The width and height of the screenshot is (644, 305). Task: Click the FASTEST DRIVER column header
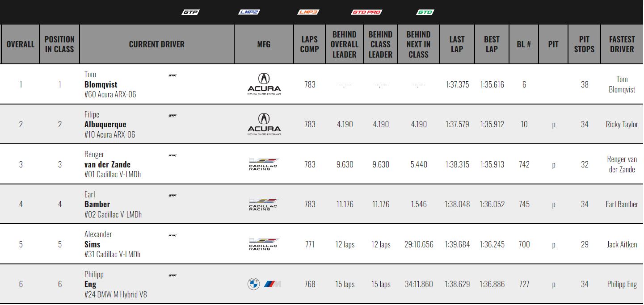pyautogui.click(x=622, y=44)
